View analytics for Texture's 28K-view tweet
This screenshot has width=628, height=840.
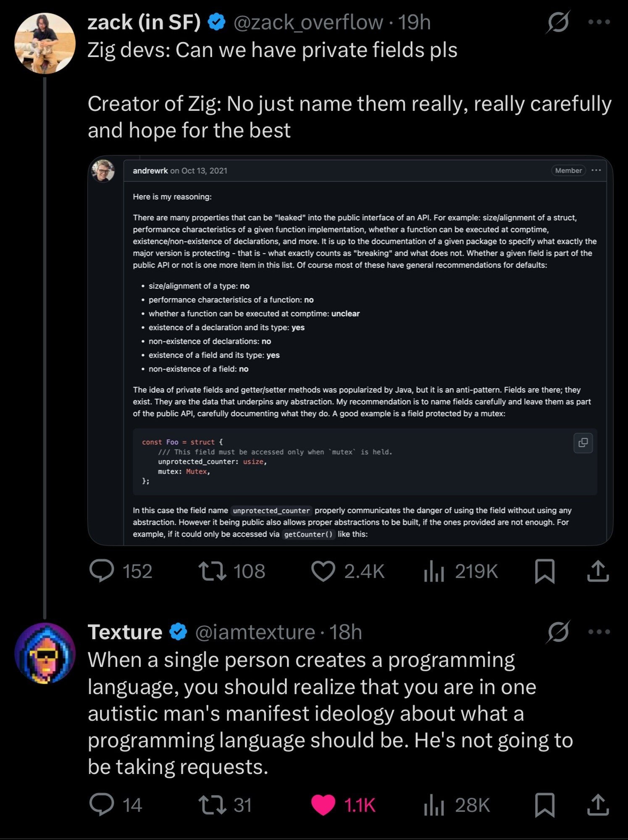[434, 805]
